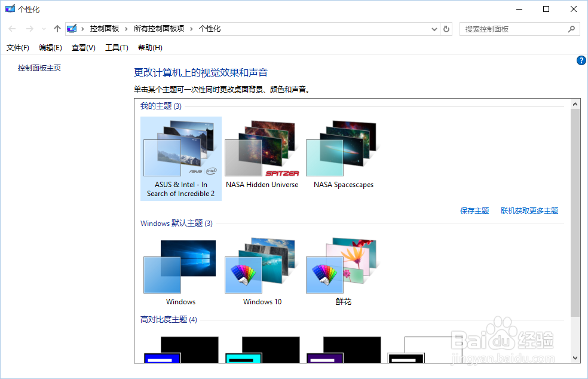
Task: Click the Windows 默认主题 (3) header
Action: click(x=177, y=223)
